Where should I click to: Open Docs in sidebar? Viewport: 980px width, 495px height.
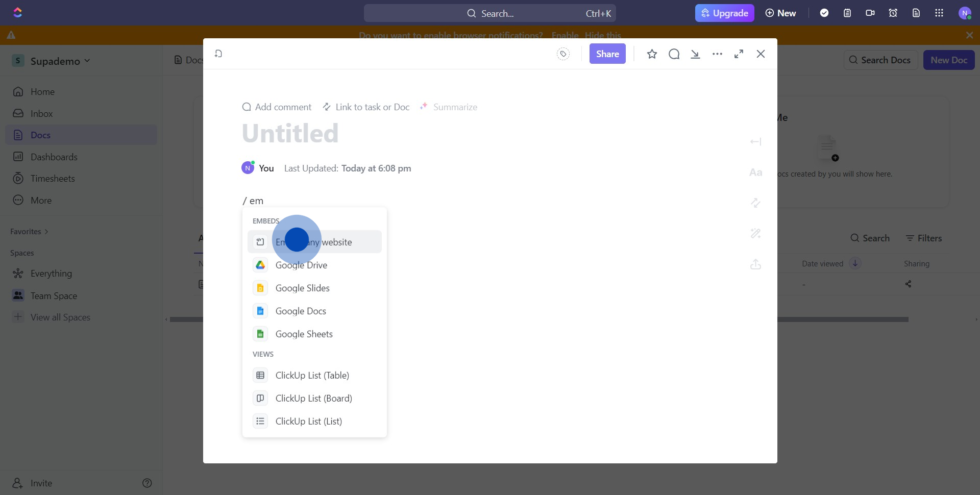click(x=81, y=135)
